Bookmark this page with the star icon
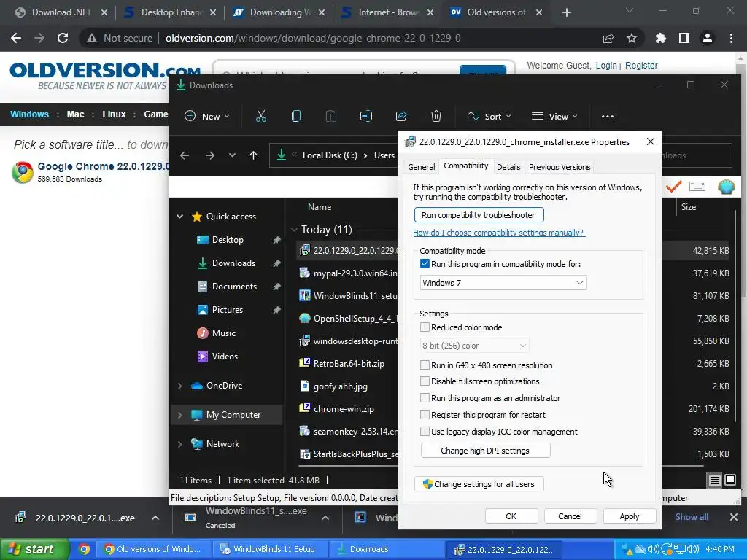The width and height of the screenshot is (747, 560). (x=632, y=38)
